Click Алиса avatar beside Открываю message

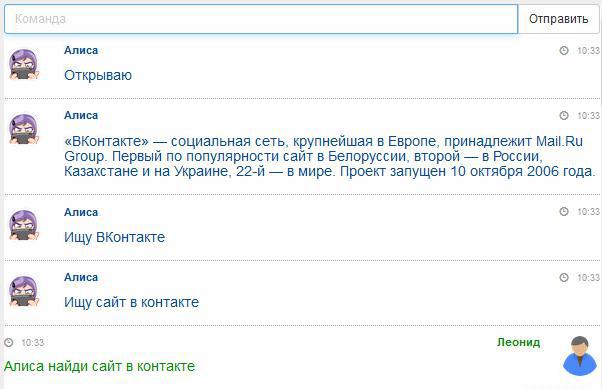coord(24,64)
